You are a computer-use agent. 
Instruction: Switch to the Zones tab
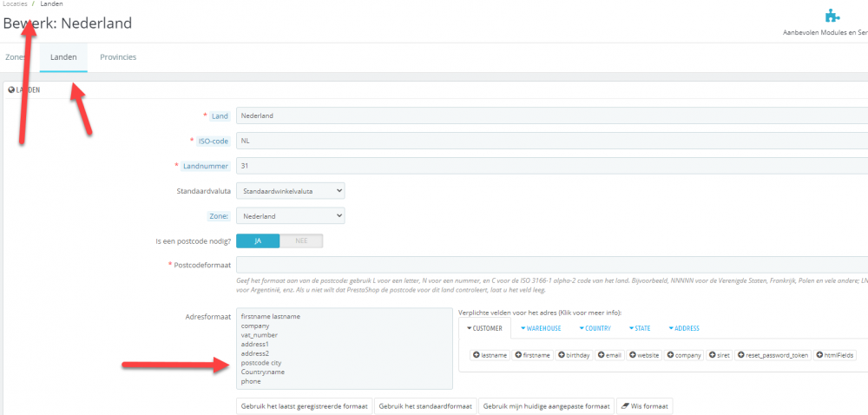(15, 57)
